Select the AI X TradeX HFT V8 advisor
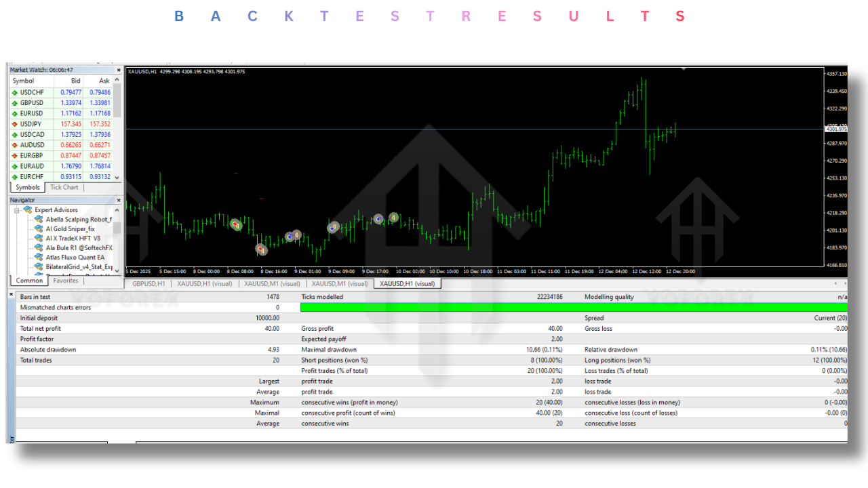The image size is (868, 488). click(37, 238)
